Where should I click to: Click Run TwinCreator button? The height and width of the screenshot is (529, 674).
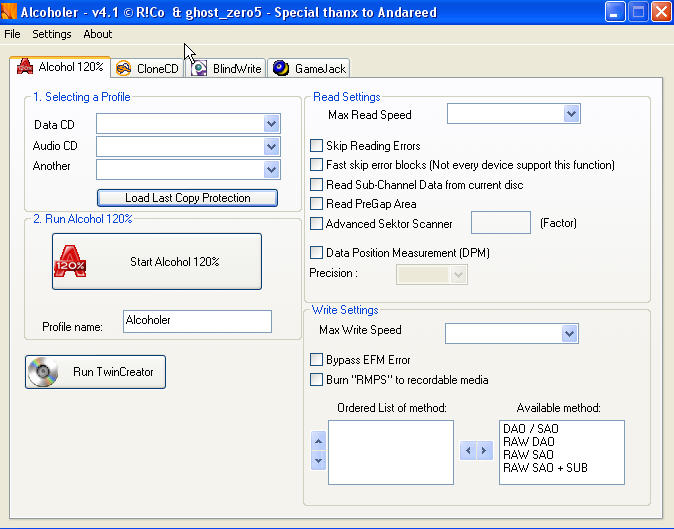point(95,372)
